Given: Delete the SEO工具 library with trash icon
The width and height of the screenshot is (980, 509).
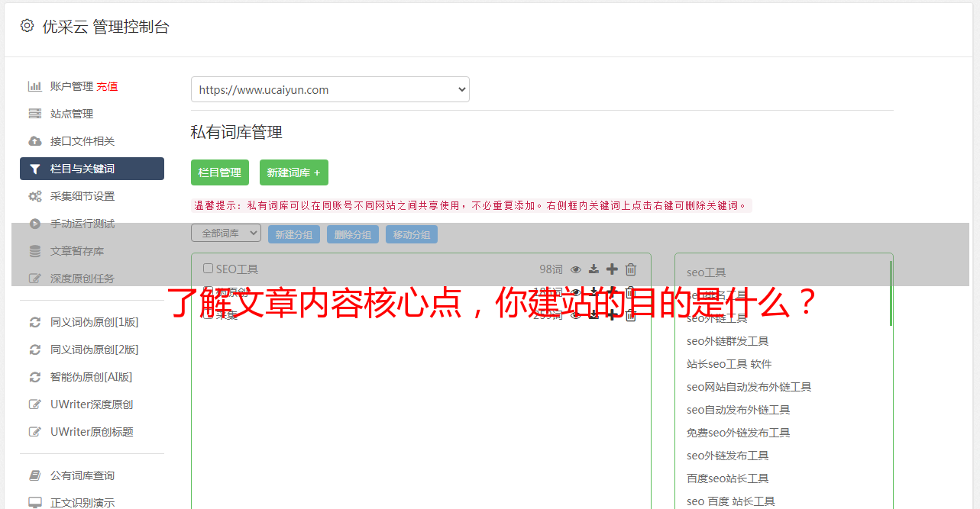Looking at the screenshot, I should coord(631,269).
